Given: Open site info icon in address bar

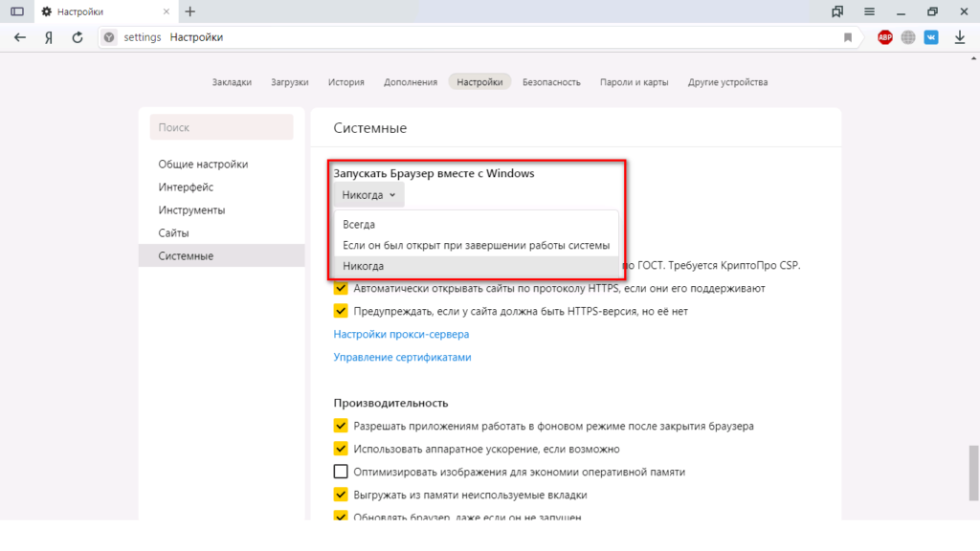Looking at the screenshot, I should coord(109,37).
